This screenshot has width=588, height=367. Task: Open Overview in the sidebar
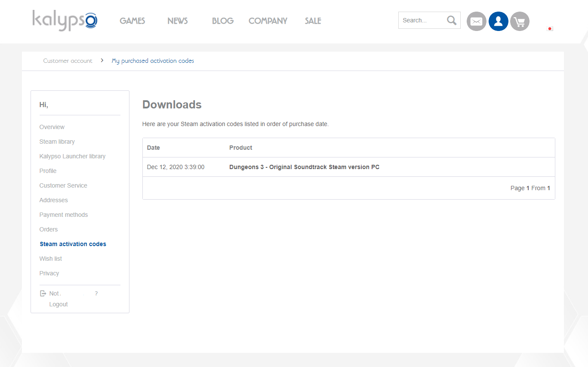point(52,127)
